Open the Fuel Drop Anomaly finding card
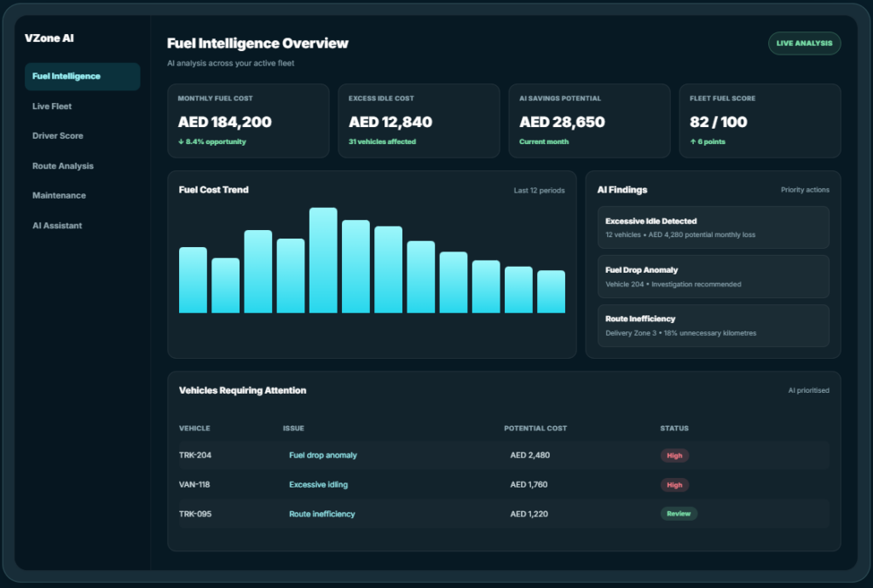 [714, 276]
